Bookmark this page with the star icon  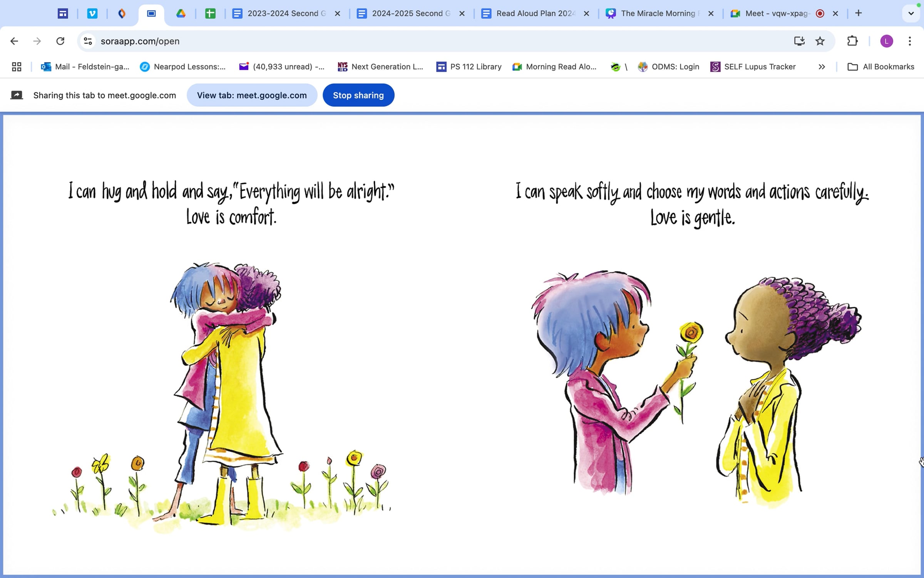click(820, 41)
